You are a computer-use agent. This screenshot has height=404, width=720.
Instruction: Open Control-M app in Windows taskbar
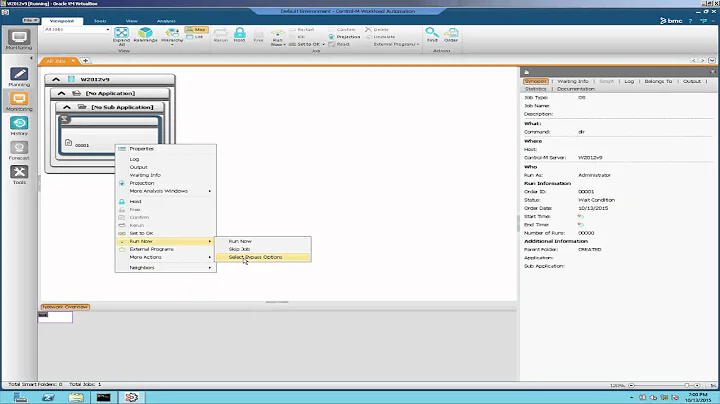131,397
